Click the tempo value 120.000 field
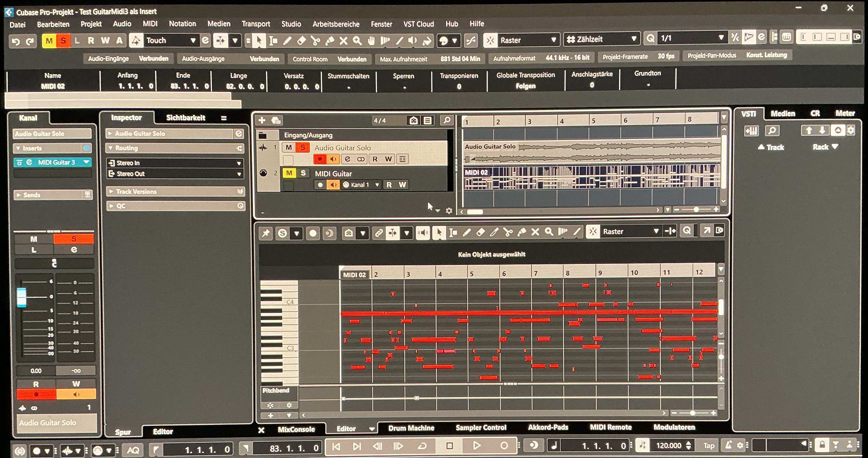 [x=669, y=446]
